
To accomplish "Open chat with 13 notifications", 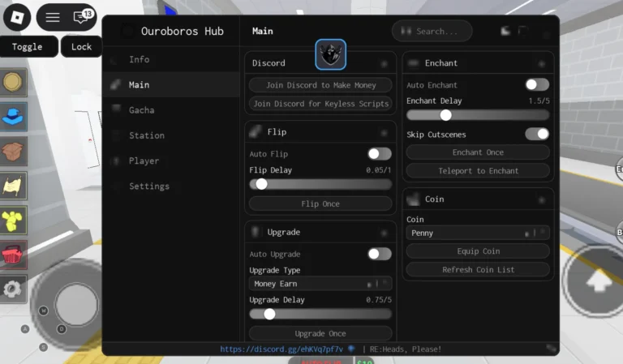I will (x=82, y=17).
